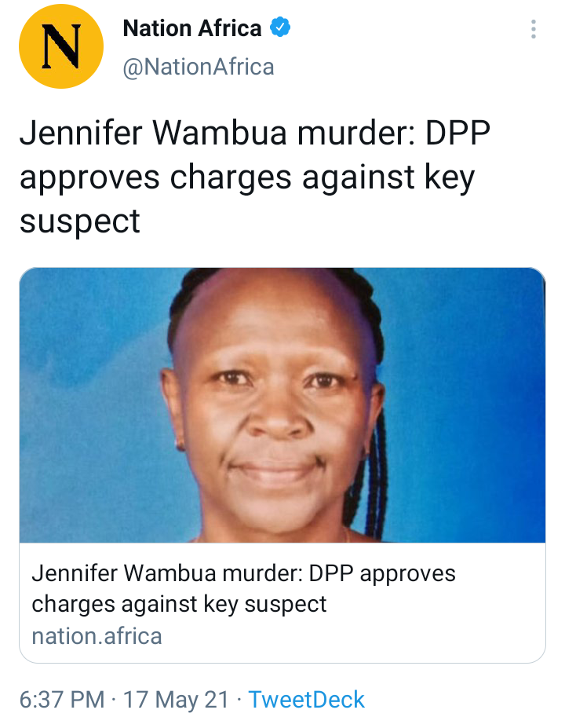
Task: Click the Nation Africa display name
Action: point(192,27)
